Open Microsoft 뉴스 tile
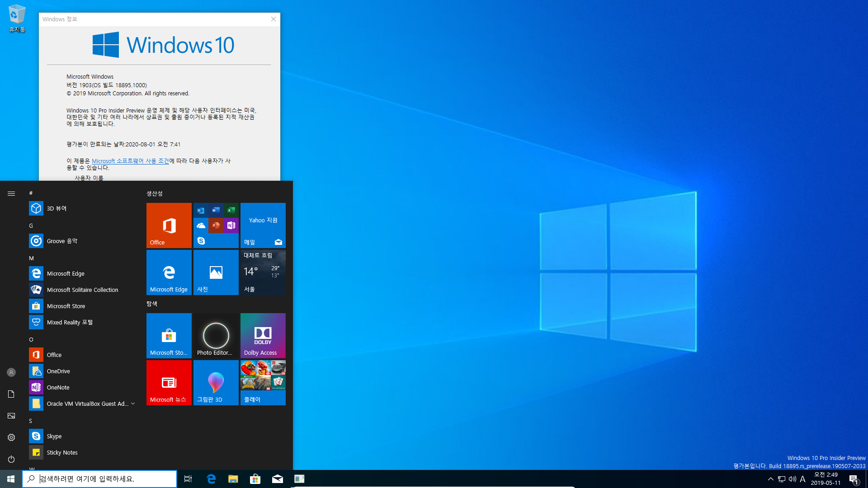The height and width of the screenshot is (488, 868). coord(169,382)
